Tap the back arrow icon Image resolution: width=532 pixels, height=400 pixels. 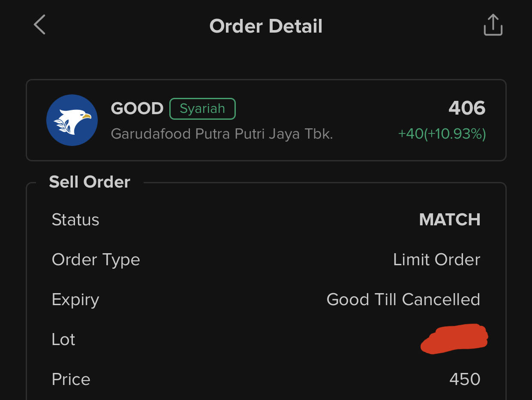39,25
